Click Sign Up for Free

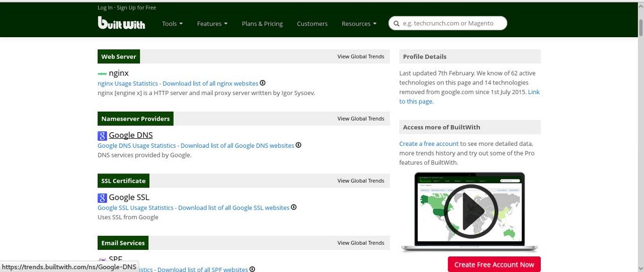[136, 8]
